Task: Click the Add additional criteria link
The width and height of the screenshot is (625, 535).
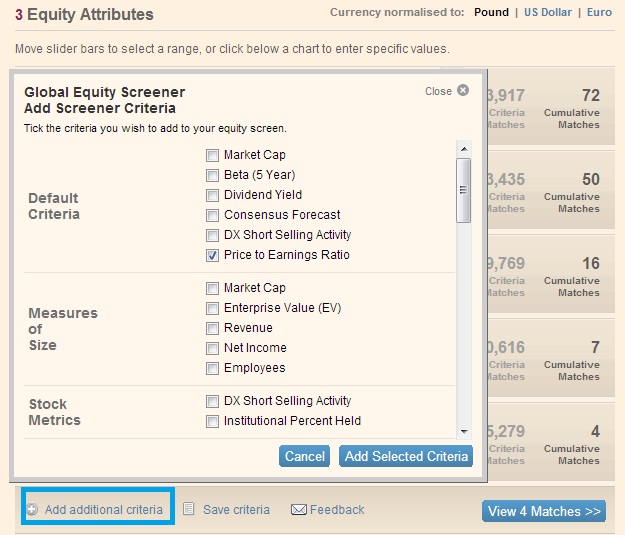Action: point(103,510)
